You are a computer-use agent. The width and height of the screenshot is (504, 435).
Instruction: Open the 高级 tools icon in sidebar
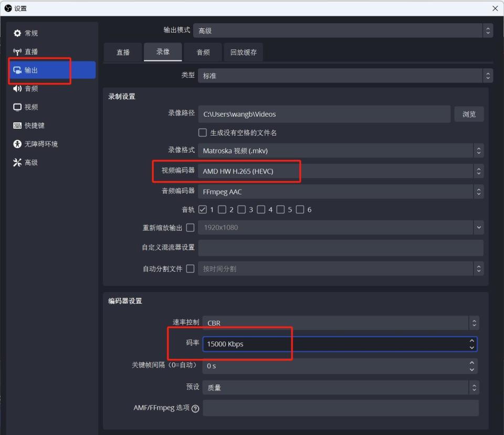click(x=17, y=162)
